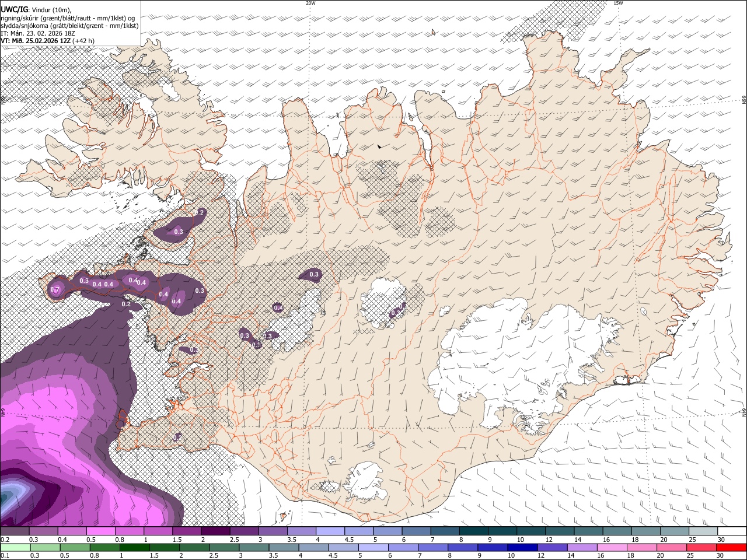Image resolution: width=747 pixels, height=560 pixels.
Task: Click the light pink 16–18 rain legend swatch
Action: pyautogui.click(x=611, y=547)
